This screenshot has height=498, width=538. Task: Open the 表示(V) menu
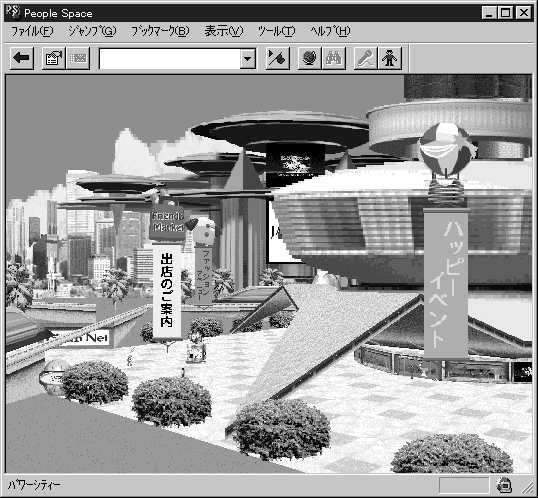224,32
